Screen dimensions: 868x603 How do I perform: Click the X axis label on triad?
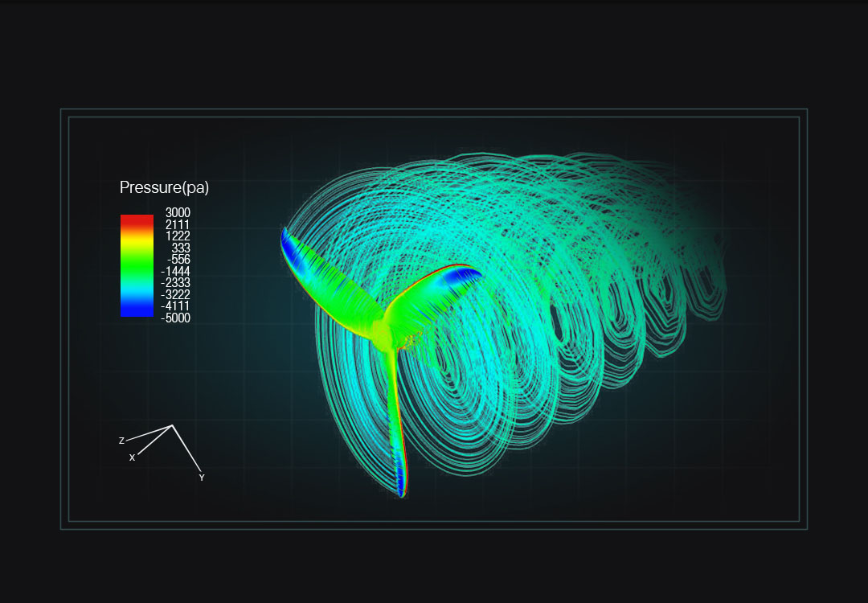(x=132, y=458)
